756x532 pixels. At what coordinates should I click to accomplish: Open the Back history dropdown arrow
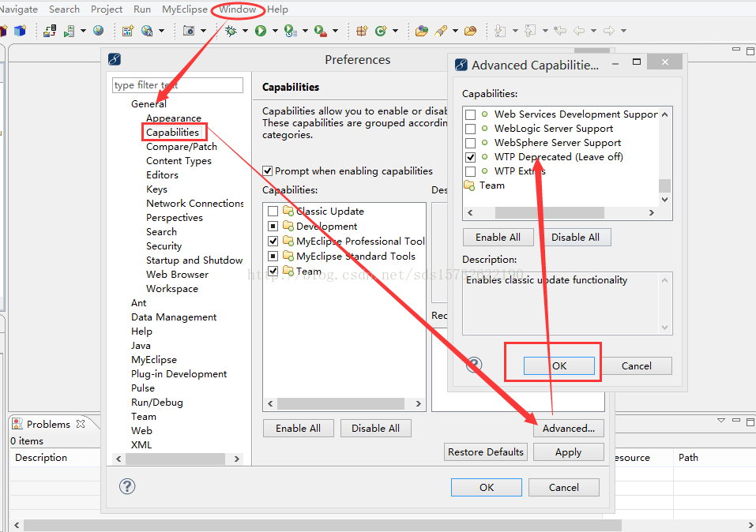click(x=593, y=31)
